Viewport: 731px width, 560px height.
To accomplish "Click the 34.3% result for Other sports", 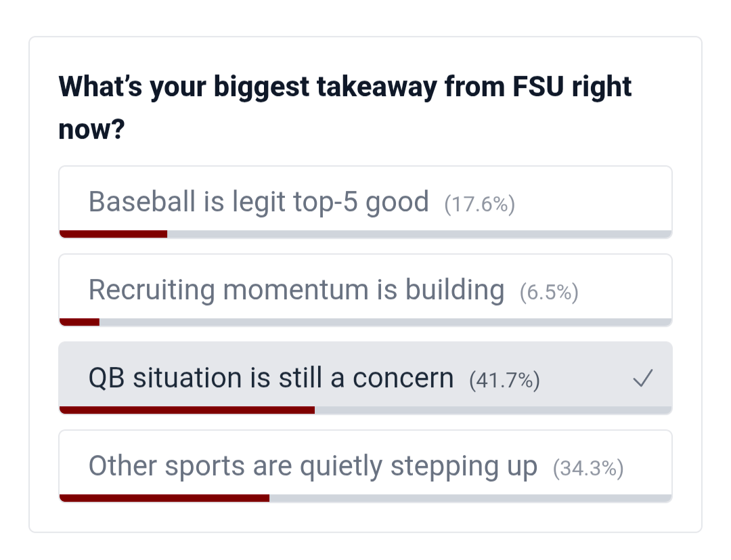I will tap(588, 469).
